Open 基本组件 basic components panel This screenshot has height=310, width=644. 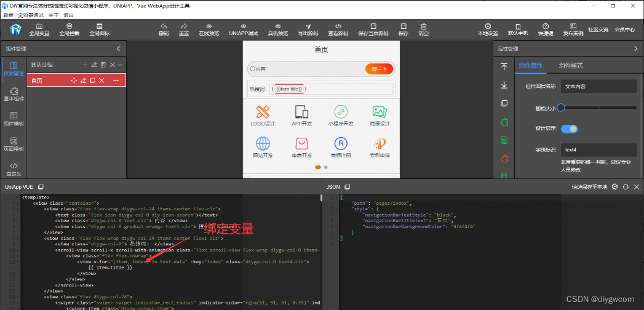[14, 93]
